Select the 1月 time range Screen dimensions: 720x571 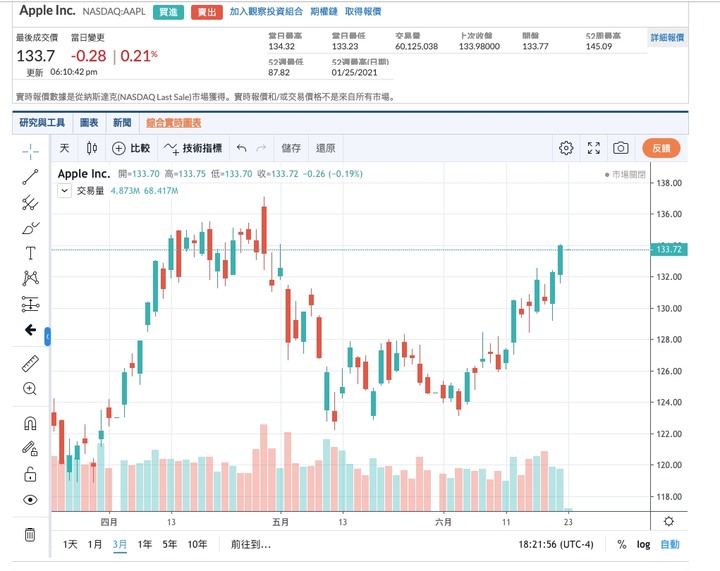pyautogui.click(x=95, y=544)
